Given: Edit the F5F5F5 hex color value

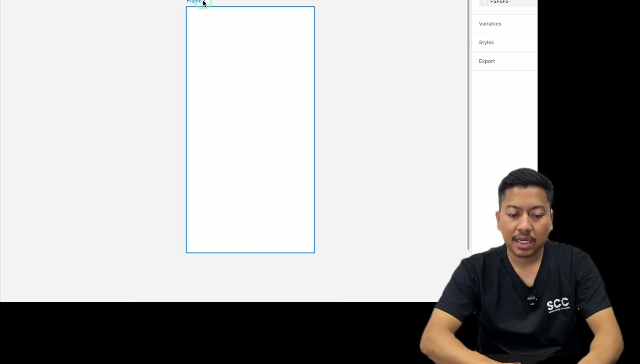Looking at the screenshot, I should coord(499,2).
